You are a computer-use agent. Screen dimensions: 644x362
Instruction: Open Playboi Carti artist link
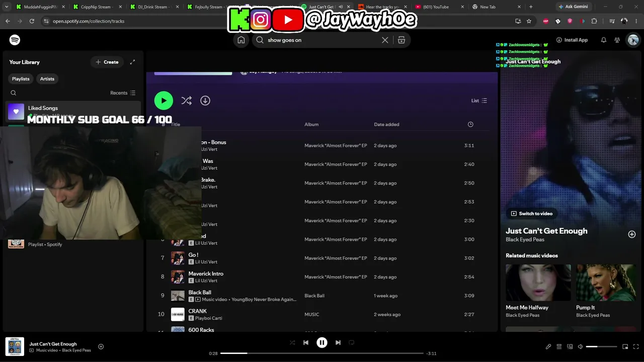pos(209,318)
